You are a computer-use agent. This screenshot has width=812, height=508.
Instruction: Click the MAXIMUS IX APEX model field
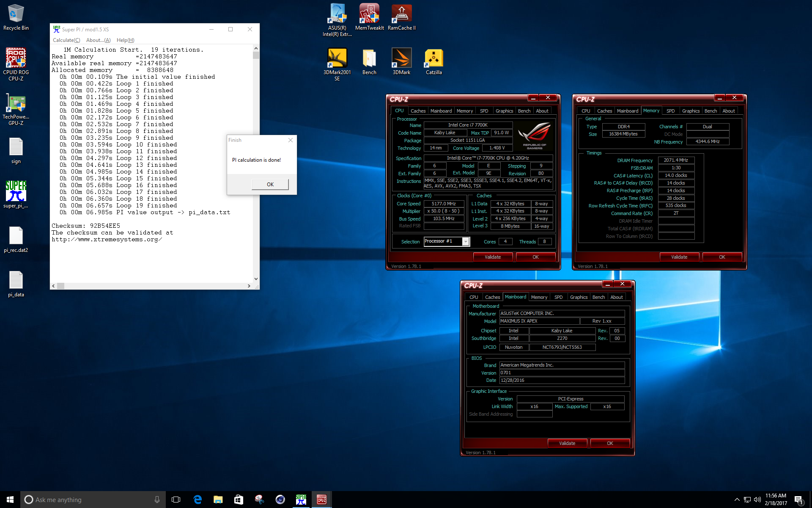[x=539, y=321]
